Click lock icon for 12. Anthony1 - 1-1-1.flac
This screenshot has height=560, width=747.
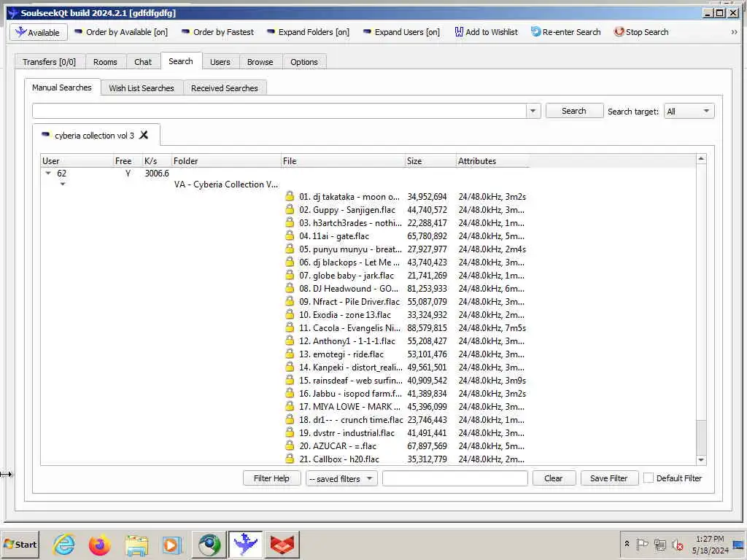pos(290,341)
